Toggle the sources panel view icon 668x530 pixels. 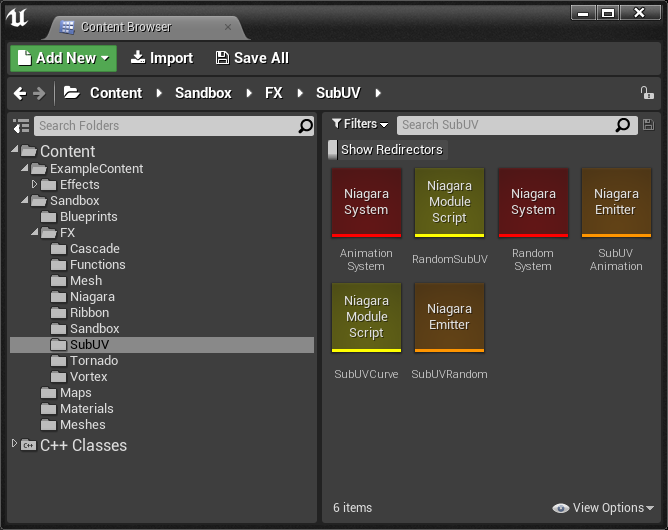pos(21,126)
